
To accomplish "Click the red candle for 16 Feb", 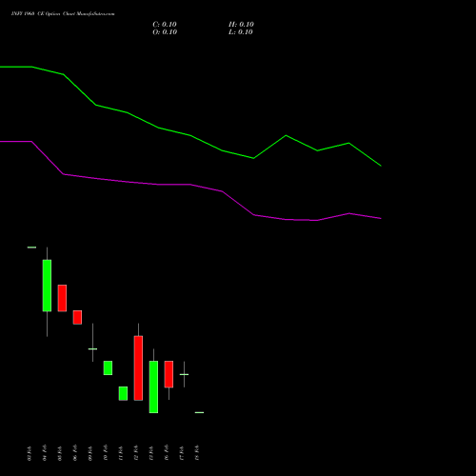I will pos(169,374).
